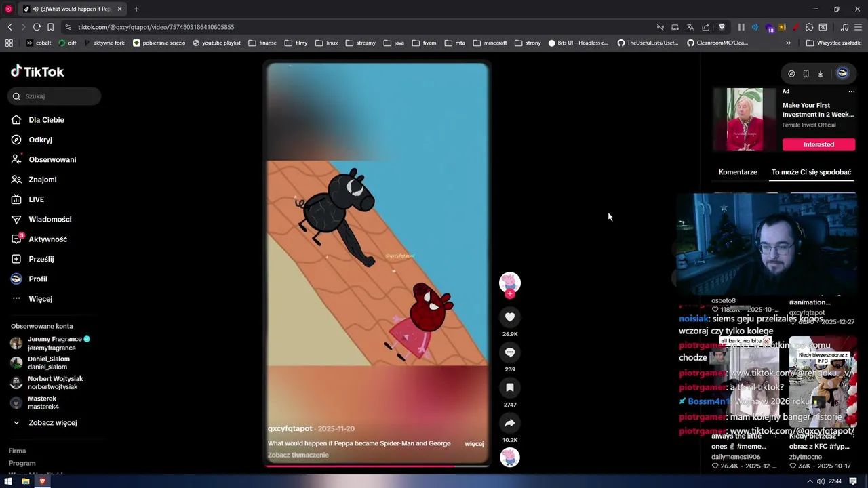The image size is (868, 488).
Task: Go to Odkryj page
Action: click(x=40, y=140)
